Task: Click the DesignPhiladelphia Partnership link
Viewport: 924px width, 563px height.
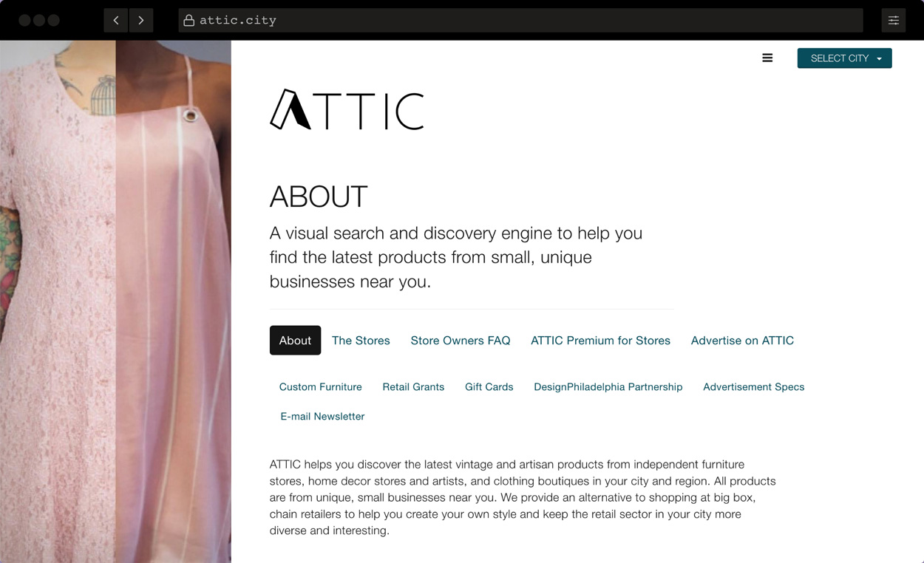Action: click(x=608, y=386)
